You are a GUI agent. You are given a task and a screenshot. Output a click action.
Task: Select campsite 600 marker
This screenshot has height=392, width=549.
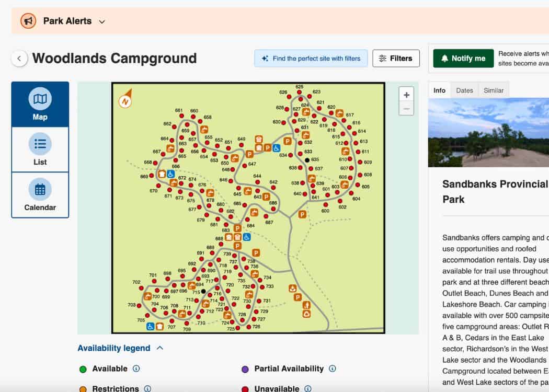click(x=326, y=205)
